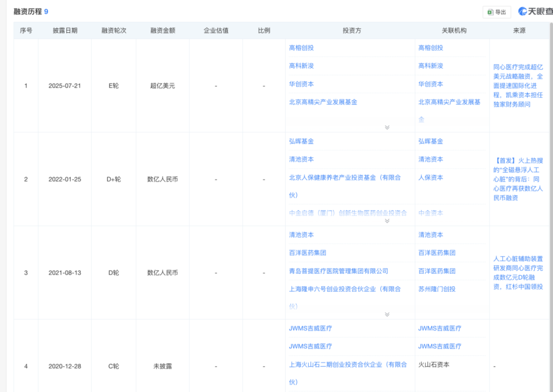Click the date cell 2021-08-13
553x392 pixels.
(x=65, y=272)
